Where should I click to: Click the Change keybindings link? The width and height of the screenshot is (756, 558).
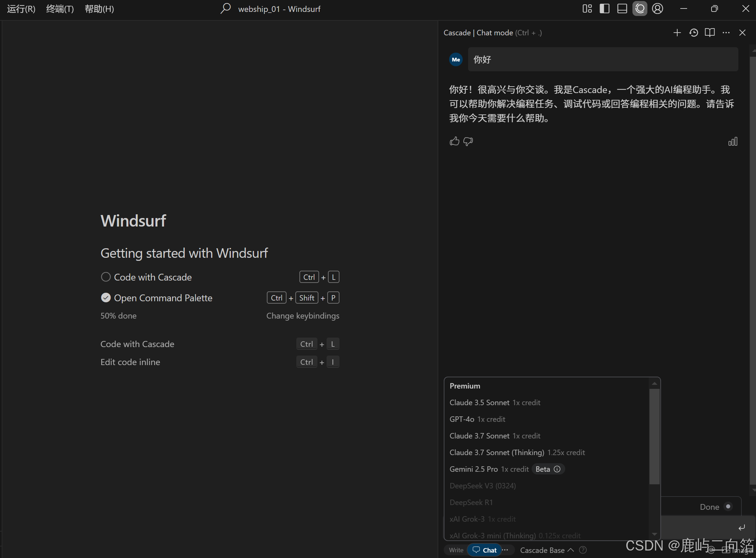tap(302, 316)
